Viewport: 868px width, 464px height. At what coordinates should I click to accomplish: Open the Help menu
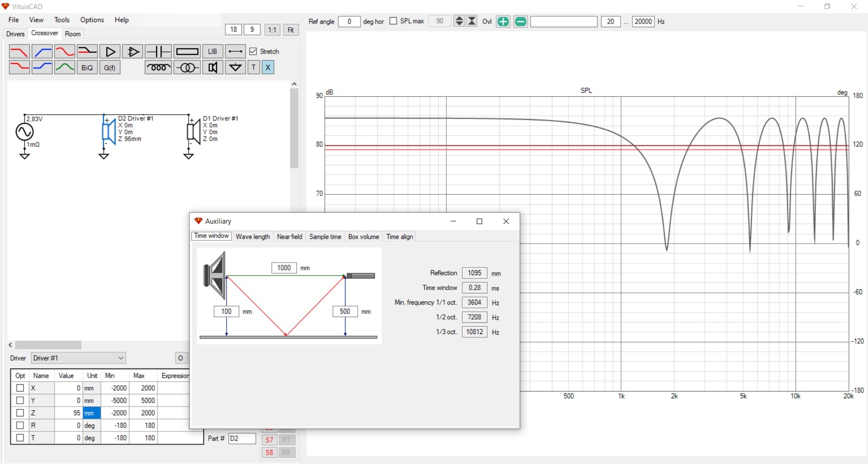coord(122,20)
